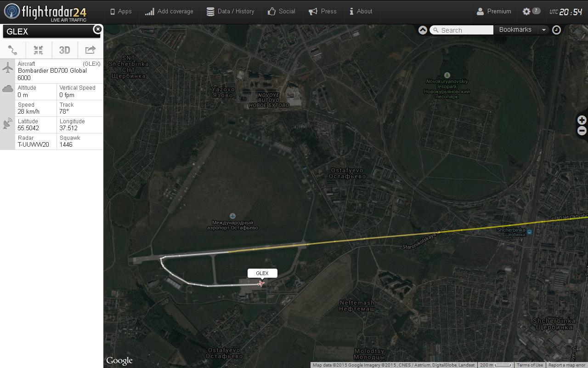Click the Neftemash map label
The height and width of the screenshot is (368, 588).
coord(357,305)
